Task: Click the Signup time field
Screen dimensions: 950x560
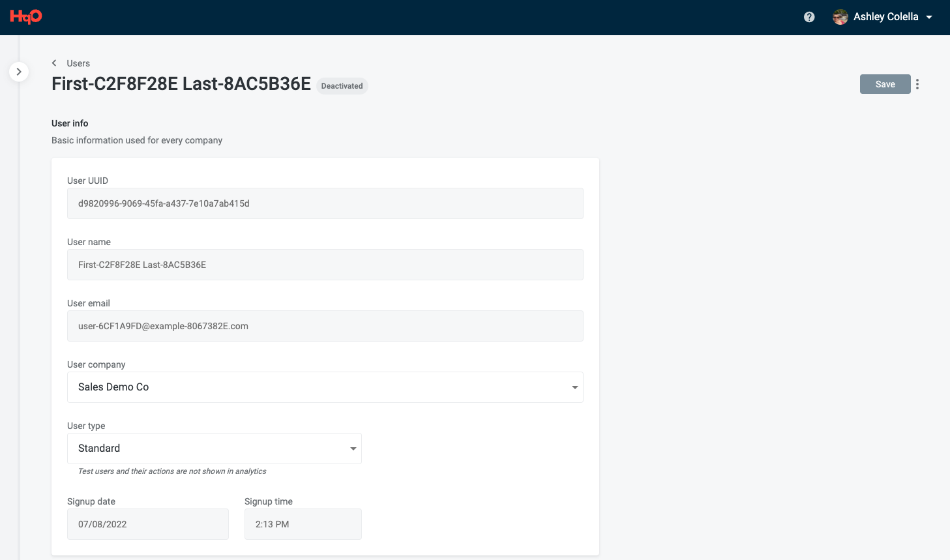Action: (x=303, y=524)
